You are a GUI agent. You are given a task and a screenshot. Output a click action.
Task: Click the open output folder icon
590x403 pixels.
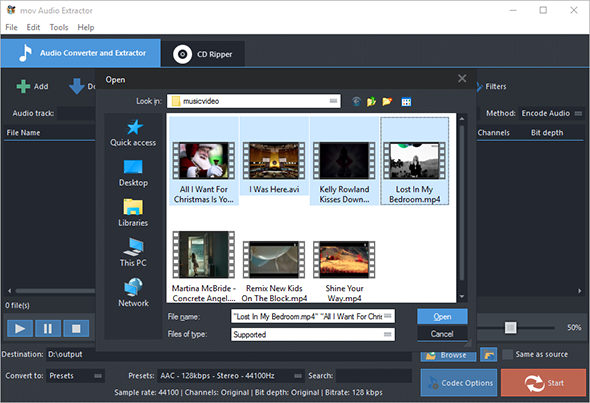click(488, 354)
